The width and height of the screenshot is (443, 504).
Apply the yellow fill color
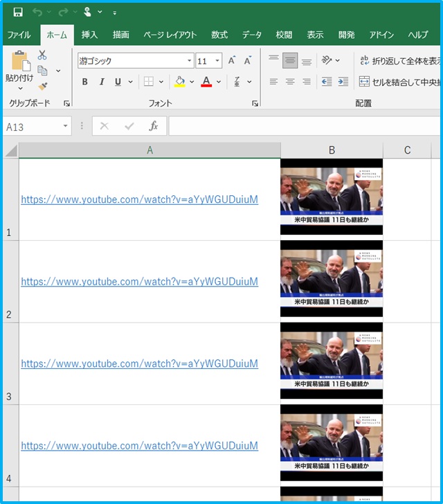click(180, 82)
